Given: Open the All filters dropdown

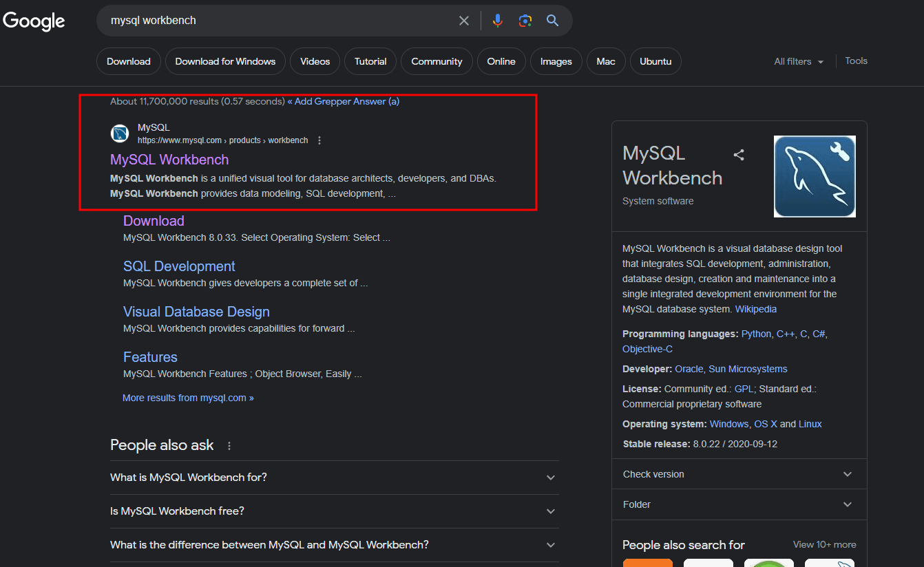Looking at the screenshot, I should [799, 61].
